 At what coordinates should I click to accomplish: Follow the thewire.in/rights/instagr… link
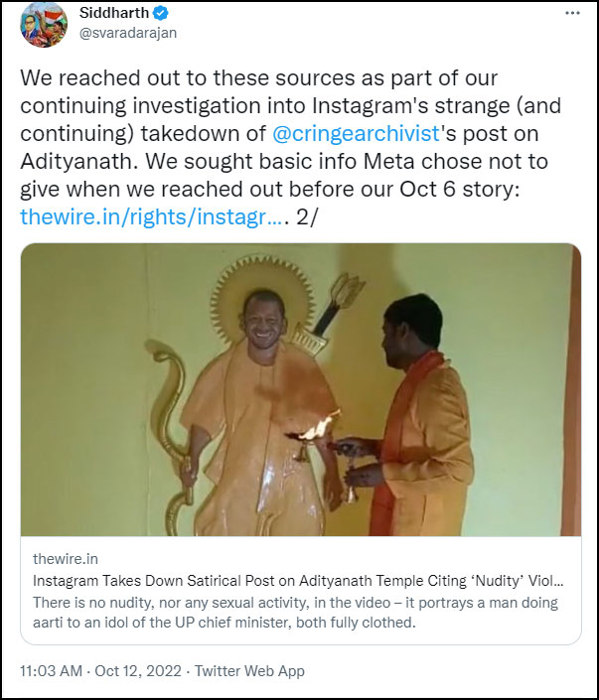pos(152,217)
